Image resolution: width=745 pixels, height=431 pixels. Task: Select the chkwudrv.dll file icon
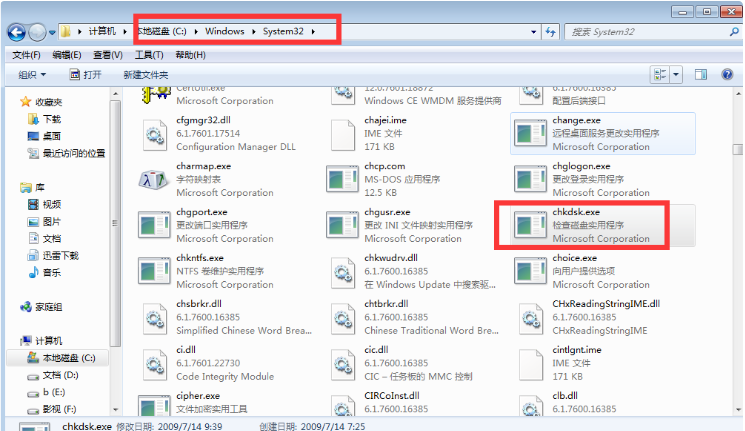pos(343,273)
